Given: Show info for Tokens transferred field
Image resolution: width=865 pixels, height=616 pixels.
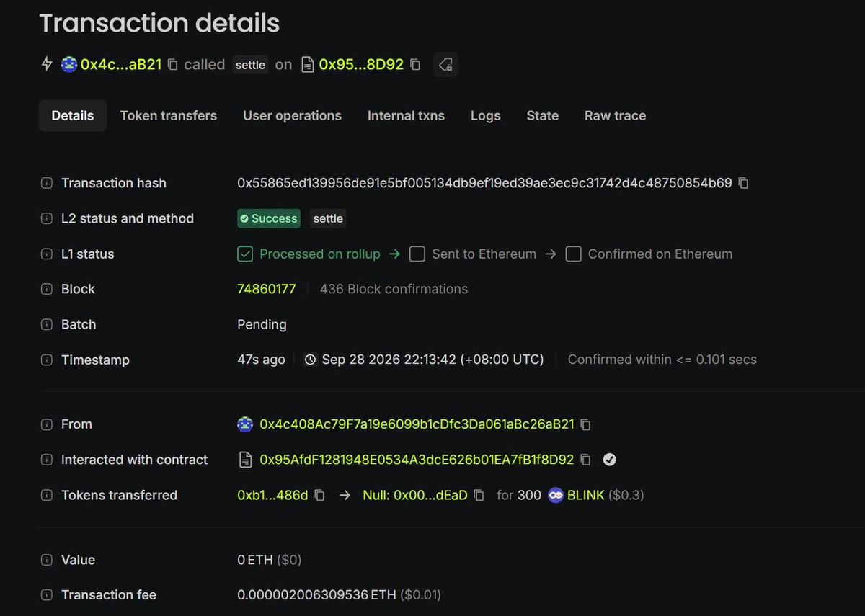Looking at the screenshot, I should (x=47, y=495).
